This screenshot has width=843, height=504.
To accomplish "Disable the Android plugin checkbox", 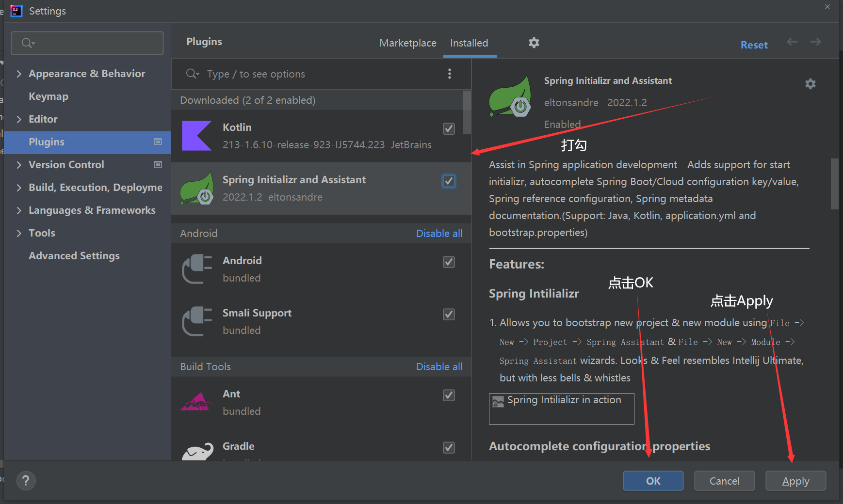I will (449, 262).
